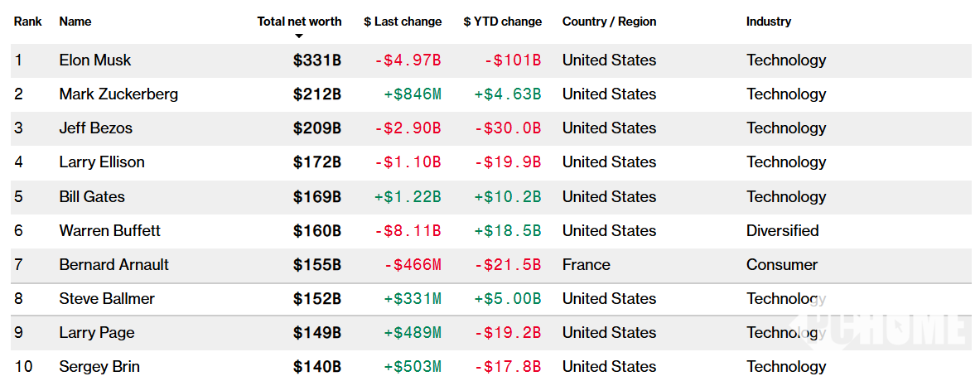This screenshot has height=381, width=980.
Task: Open Bill Gates' profile
Action: 92,197
